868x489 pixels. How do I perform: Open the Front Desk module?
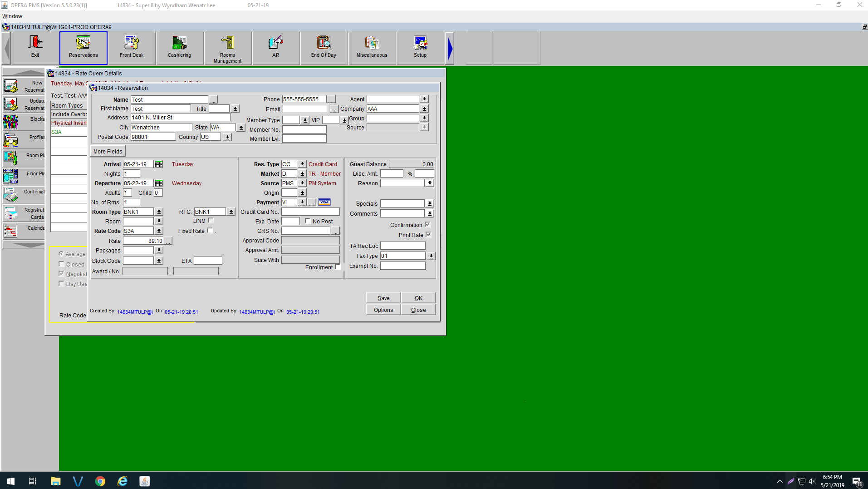coord(131,48)
